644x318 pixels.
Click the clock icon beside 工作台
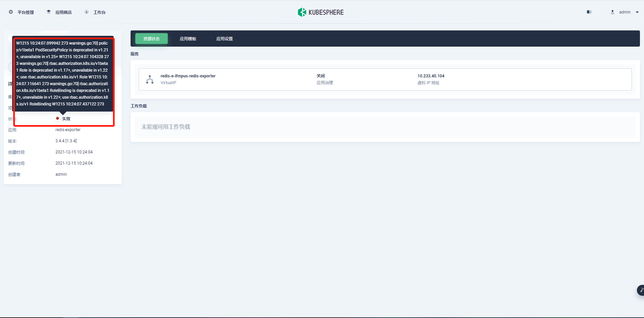[x=87, y=12]
